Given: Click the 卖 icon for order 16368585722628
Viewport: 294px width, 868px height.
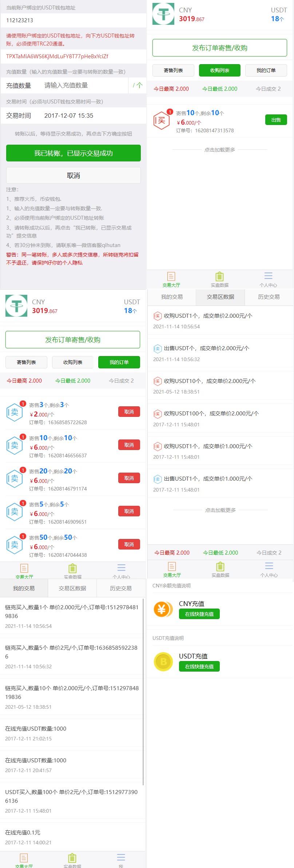Looking at the screenshot, I should [15, 412].
